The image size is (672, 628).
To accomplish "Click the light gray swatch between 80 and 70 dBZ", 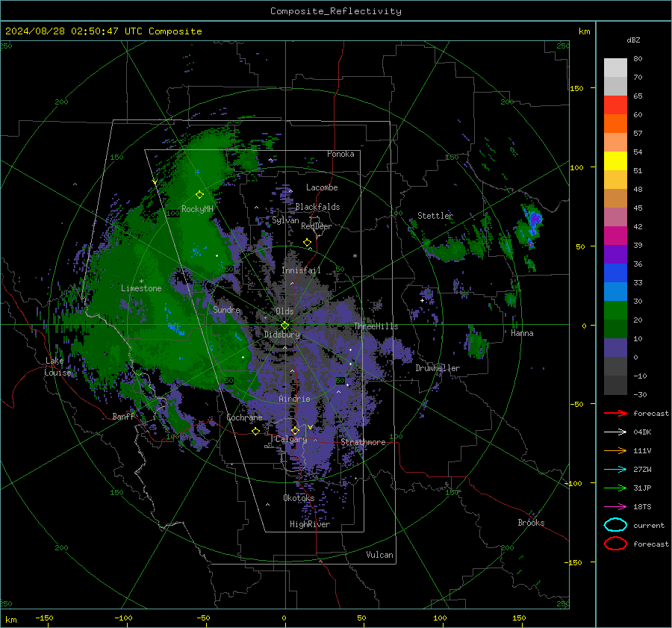I will (x=615, y=68).
